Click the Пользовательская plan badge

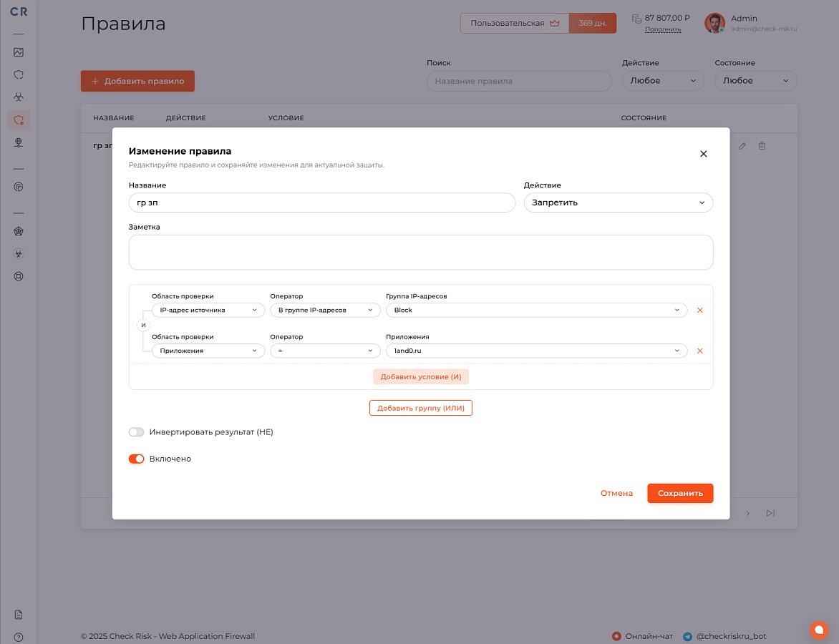[514, 23]
